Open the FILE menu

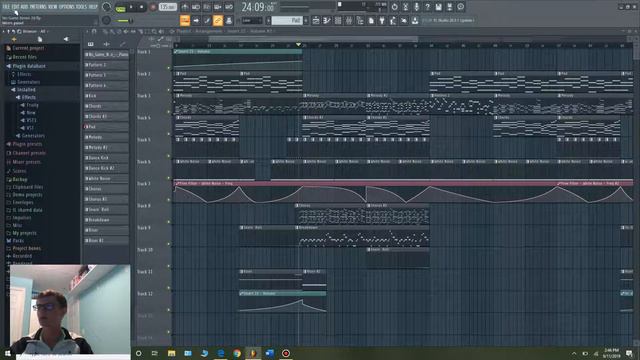[6, 7]
